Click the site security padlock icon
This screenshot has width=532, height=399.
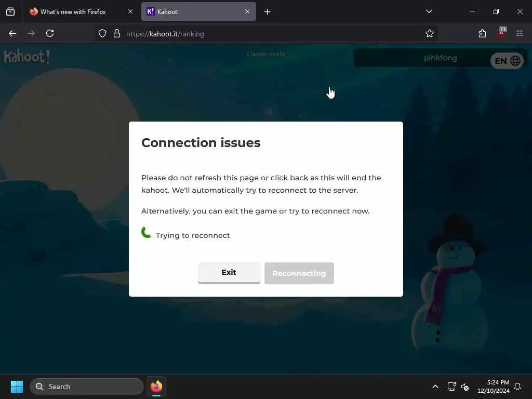tap(117, 34)
